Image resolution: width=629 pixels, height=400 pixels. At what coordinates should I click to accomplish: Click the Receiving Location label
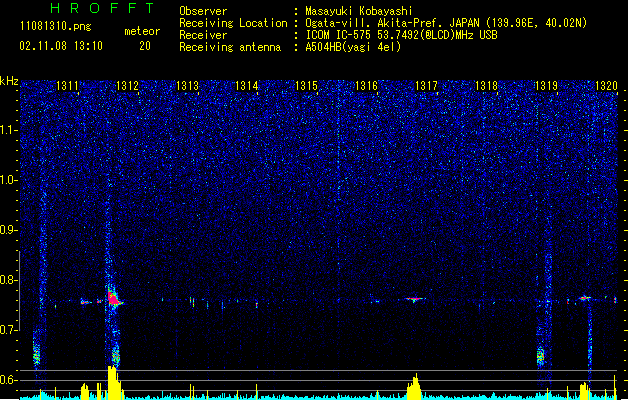pos(233,23)
